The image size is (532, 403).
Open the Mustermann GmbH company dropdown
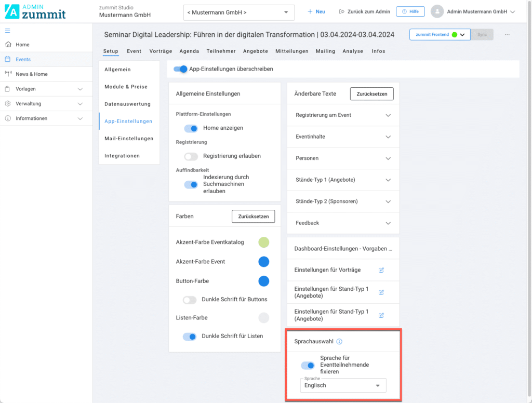coord(238,12)
